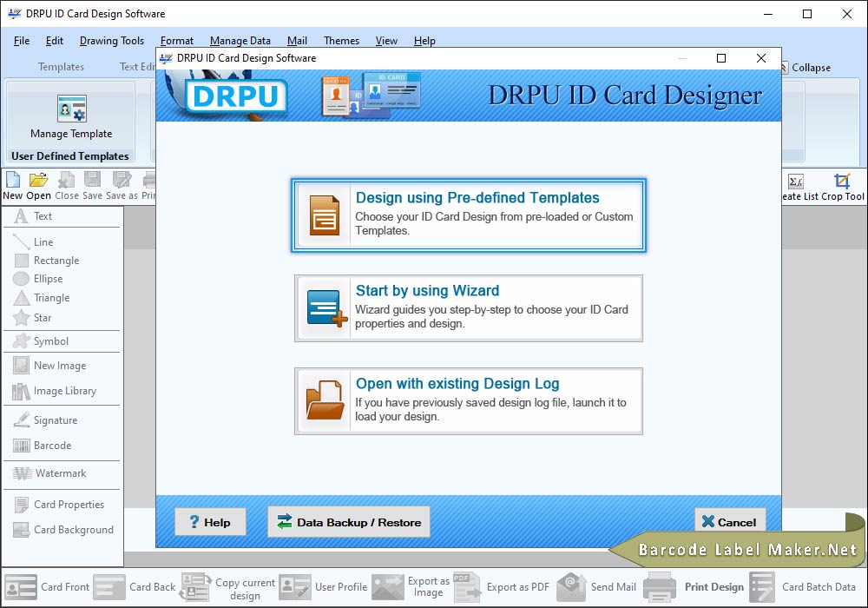Open the File menu

[22, 41]
